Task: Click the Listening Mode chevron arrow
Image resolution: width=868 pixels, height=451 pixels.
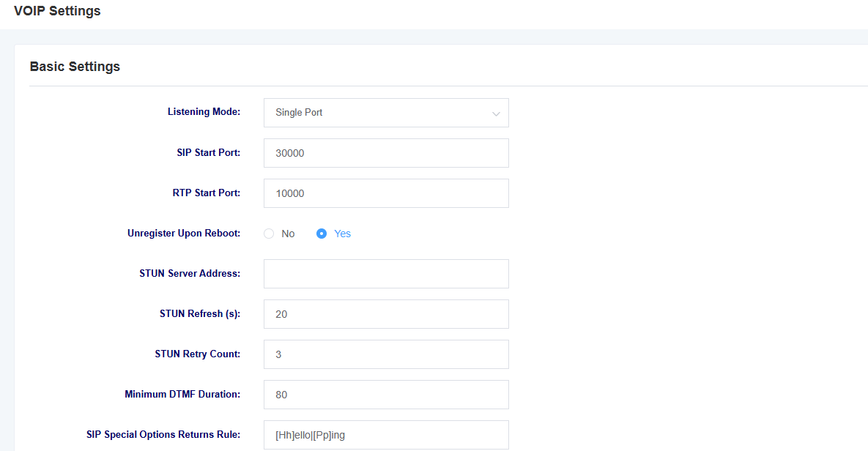Action: [x=496, y=114]
